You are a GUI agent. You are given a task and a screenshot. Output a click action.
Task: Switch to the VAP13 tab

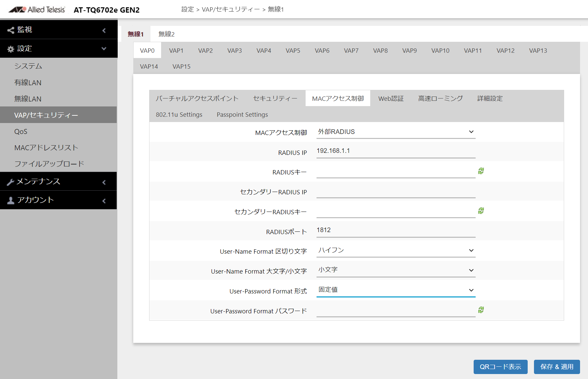tap(538, 51)
